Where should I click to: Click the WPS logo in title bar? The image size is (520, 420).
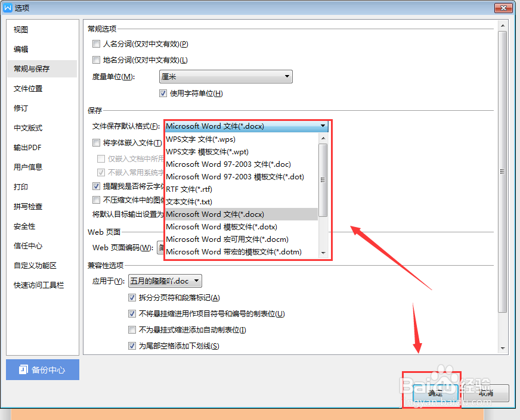click(x=8, y=8)
